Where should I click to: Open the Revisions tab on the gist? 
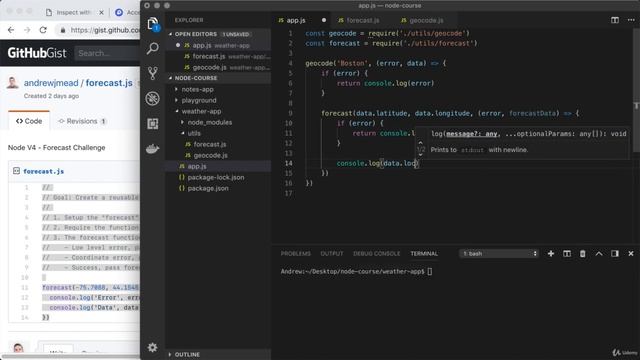pos(82,121)
